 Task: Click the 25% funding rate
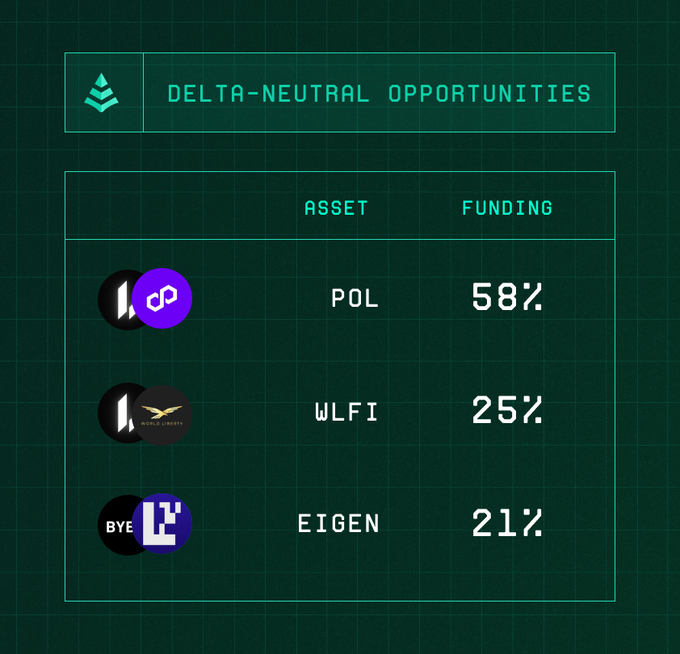pos(506,411)
